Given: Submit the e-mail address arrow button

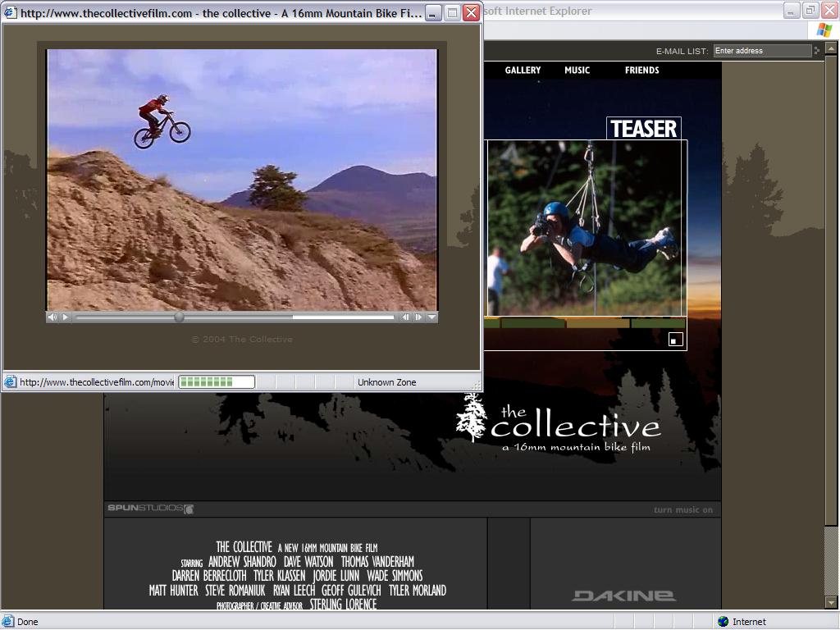Looking at the screenshot, I should pos(817,51).
